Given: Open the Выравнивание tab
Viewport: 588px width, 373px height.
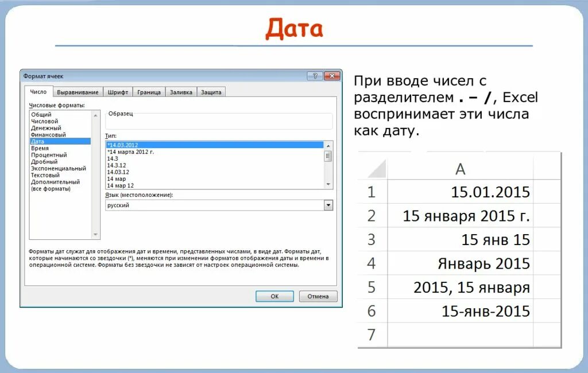Looking at the screenshot, I should pos(78,92).
